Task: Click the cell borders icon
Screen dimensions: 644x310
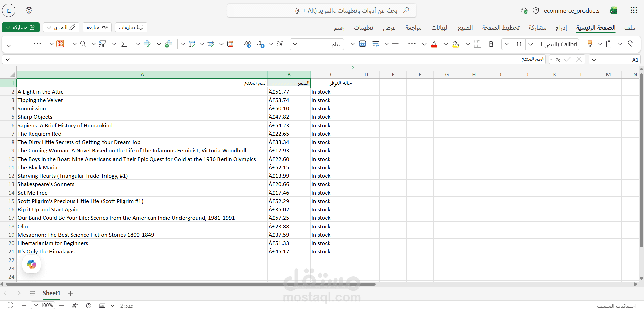Action: 478,44
